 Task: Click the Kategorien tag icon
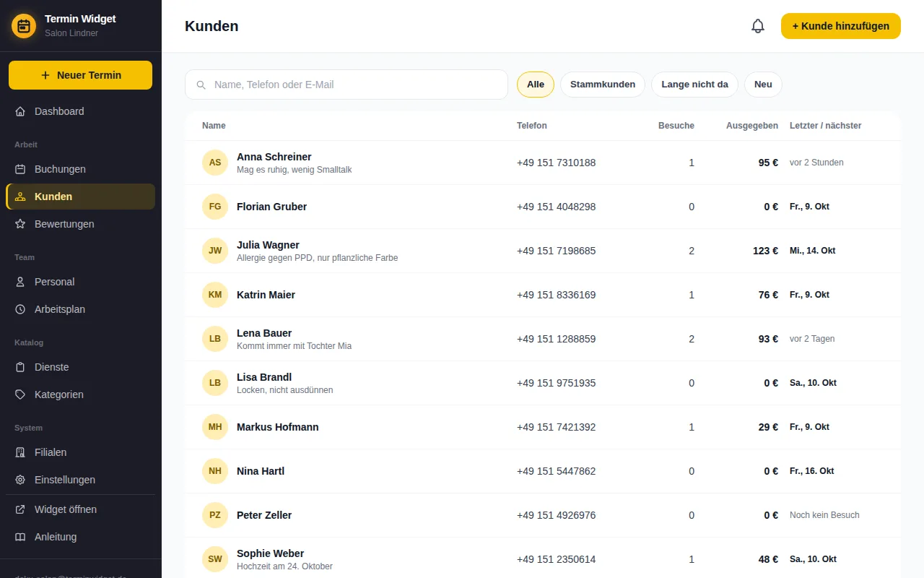tap(20, 394)
